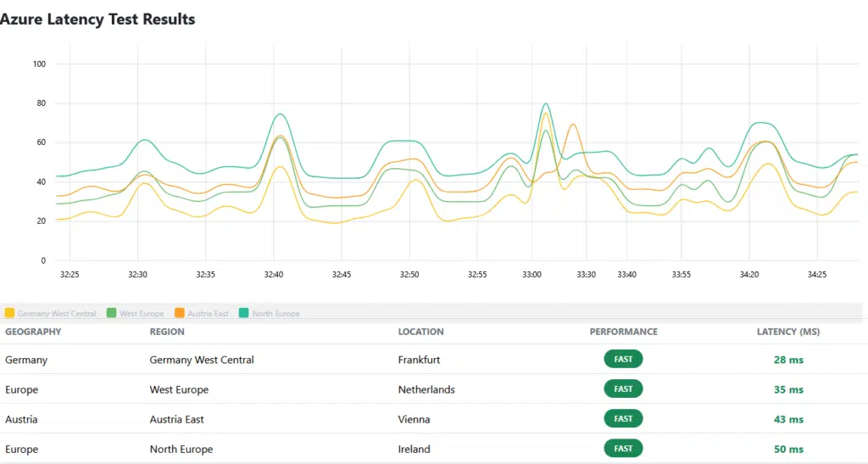Screen dimensions: 868x464
Task: Select the LOCATION column header
Action: pos(420,332)
